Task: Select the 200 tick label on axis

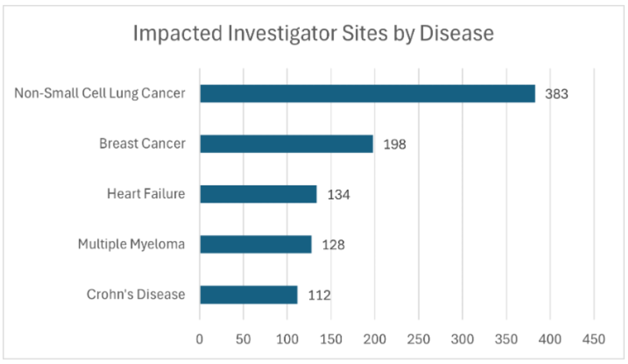Action: pos(375,339)
